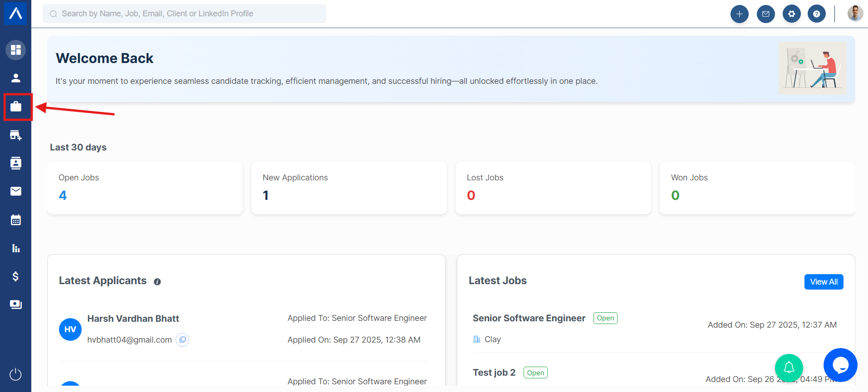The height and width of the screenshot is (392, 868).
Task: Click the Clients store icon in sidebar
Action: point(16,135)
